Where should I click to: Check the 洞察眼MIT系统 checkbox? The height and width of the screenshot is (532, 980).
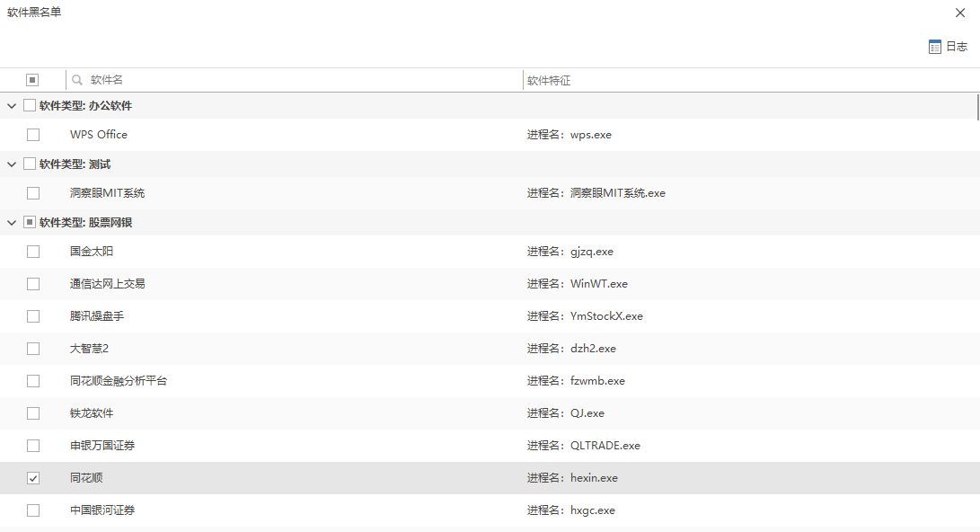tap(33, 193)
